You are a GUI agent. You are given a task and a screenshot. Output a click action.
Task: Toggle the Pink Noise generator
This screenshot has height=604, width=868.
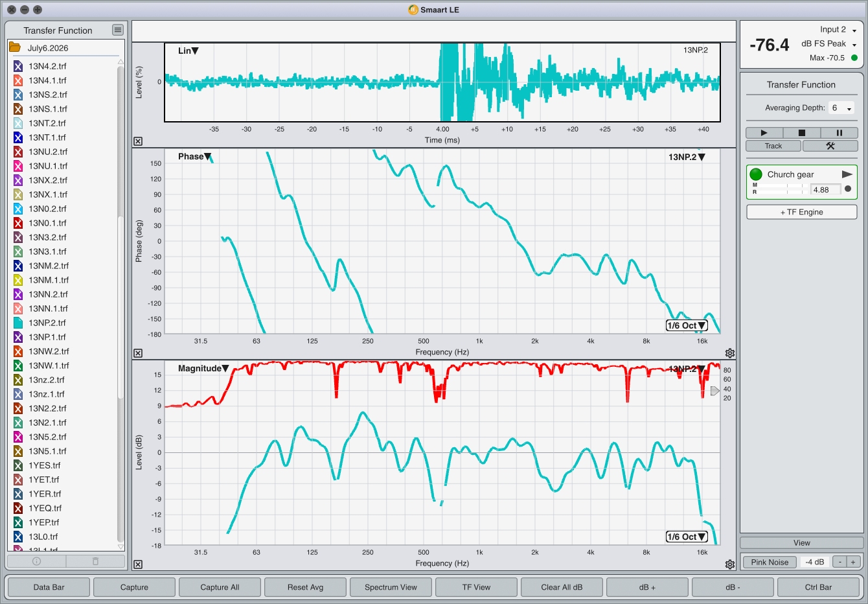click(x=770, y=562)
